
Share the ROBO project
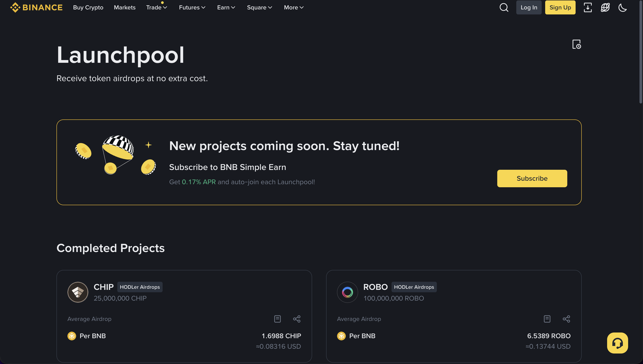(566, 319)
